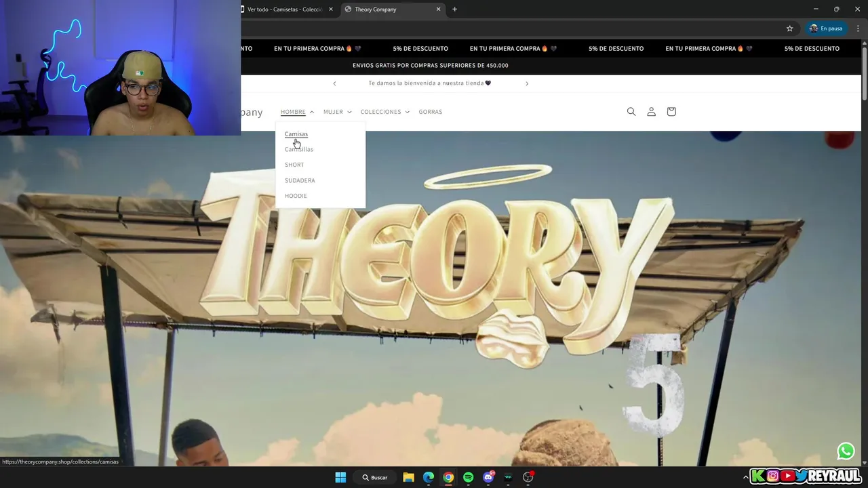This screenshot has width=868, height=488.
Task: Open Microsoft Edge from the taskbar
Action: (x=429, y=477)
